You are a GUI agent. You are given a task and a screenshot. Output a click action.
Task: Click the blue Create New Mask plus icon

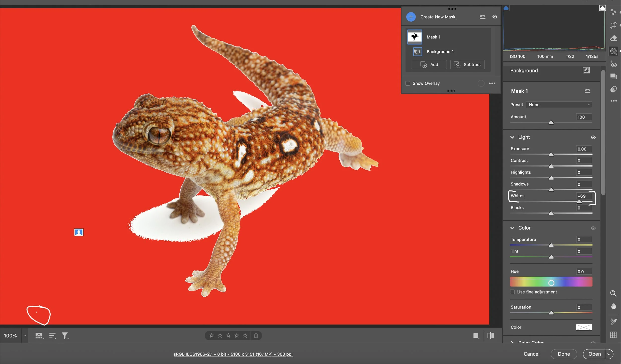[x=411, y=17]
